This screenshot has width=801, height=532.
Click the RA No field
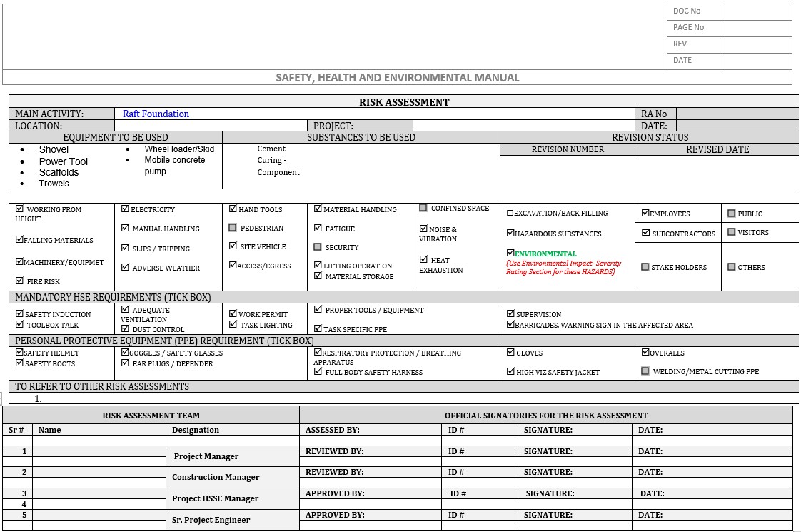[x=735, y=114]
